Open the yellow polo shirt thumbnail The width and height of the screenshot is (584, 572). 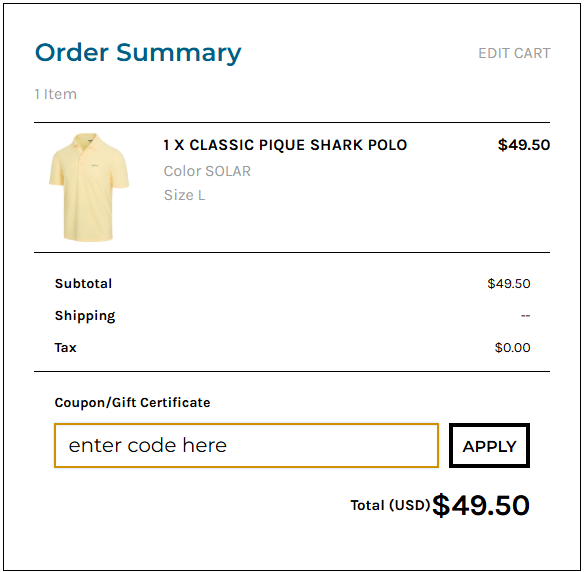coord(89,187)
